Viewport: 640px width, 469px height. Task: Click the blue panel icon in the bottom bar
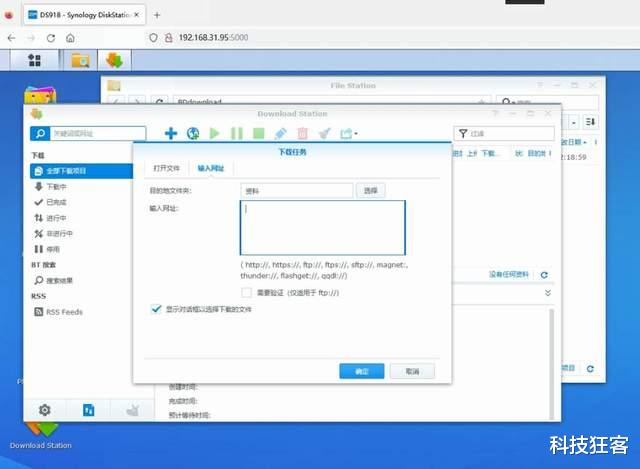point(89,409)
